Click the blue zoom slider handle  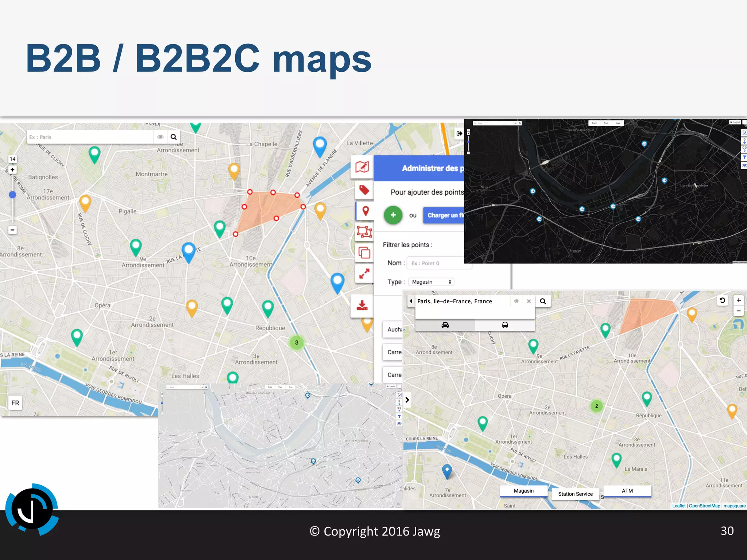pos(12,195)
